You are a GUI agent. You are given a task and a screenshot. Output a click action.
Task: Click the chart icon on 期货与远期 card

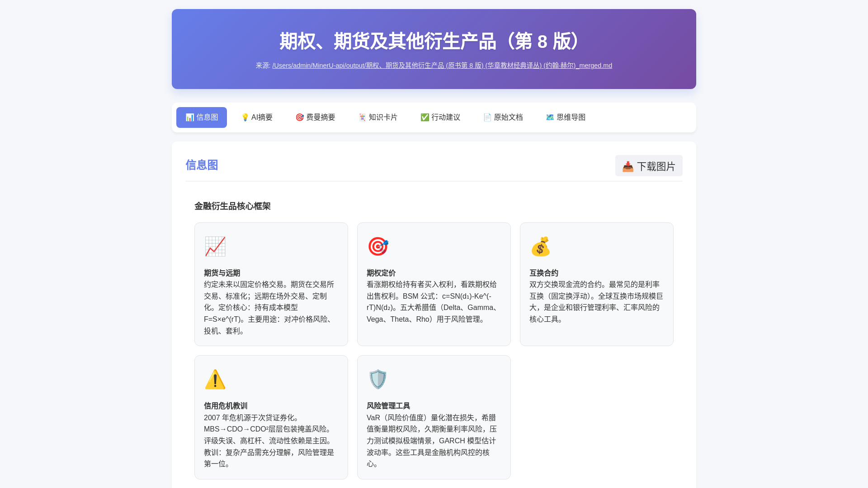[x=215, y=247]
